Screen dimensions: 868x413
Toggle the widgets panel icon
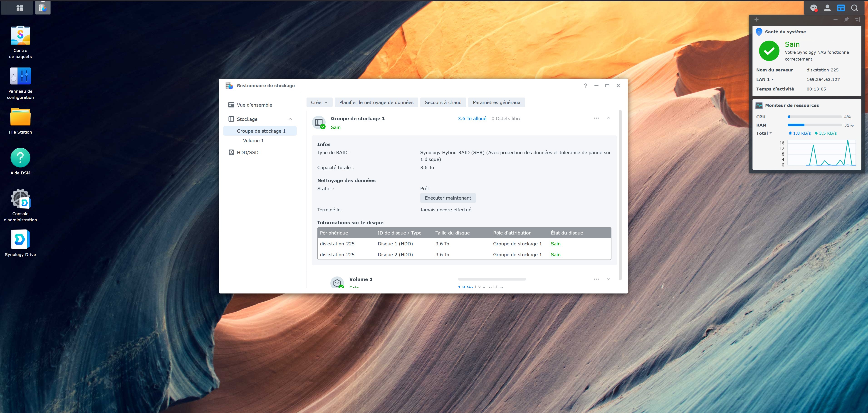click(x=841, y=8)
